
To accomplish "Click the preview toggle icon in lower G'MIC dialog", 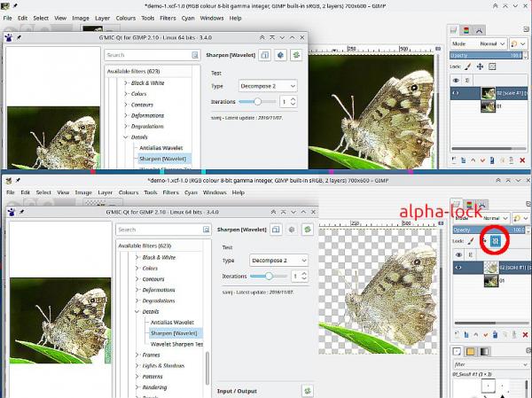I will (x=276, y=230).
